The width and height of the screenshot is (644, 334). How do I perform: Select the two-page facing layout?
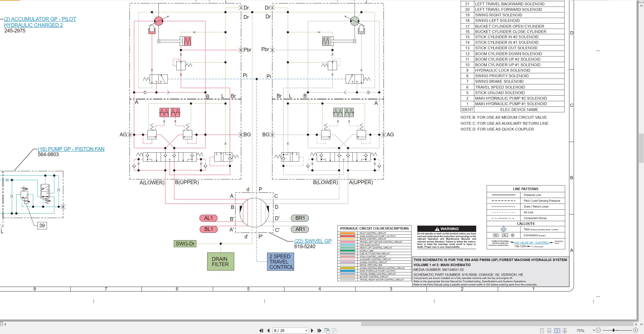[x=557, y=330]
